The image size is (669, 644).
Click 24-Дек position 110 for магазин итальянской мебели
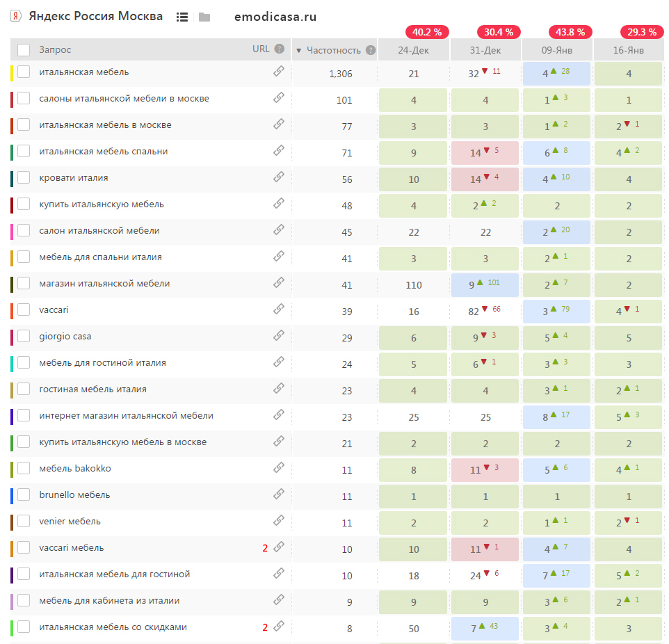click(x=414, y=285)
